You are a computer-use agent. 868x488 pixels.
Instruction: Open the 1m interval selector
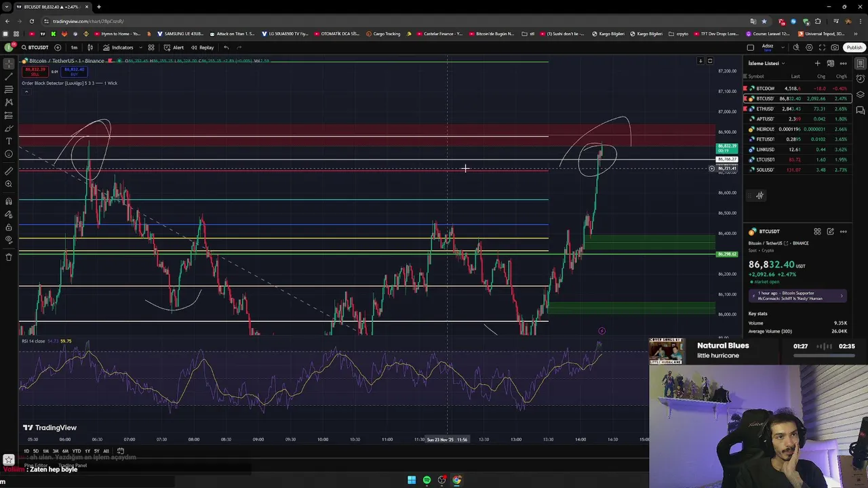(x=74, y=47)
